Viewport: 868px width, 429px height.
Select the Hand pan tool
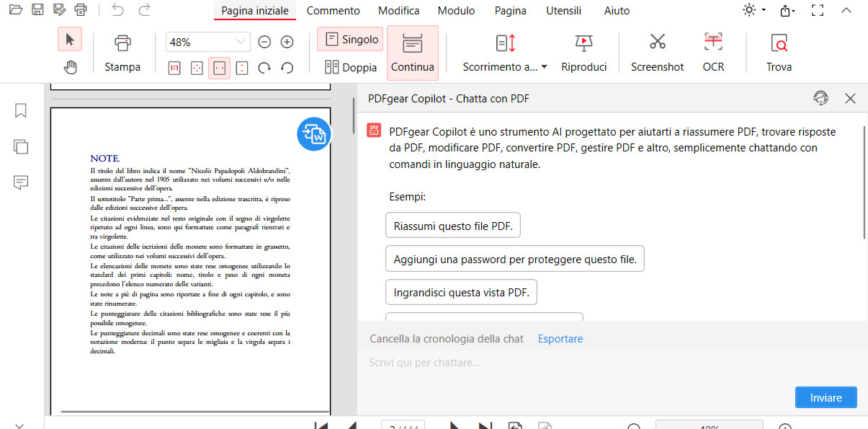pos(70,66)
